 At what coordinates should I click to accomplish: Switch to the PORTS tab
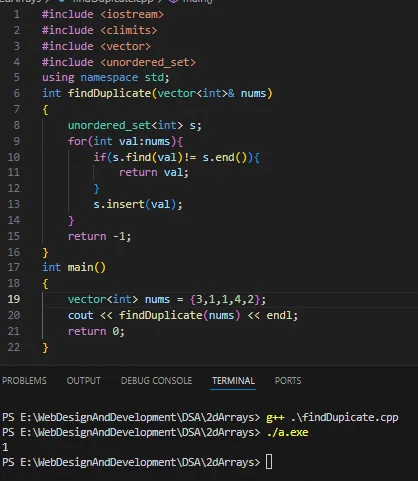(x=288, y=381)
